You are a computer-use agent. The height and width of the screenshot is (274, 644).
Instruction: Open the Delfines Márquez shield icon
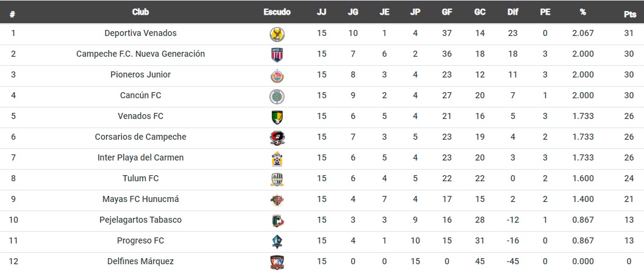click(277, 262)
